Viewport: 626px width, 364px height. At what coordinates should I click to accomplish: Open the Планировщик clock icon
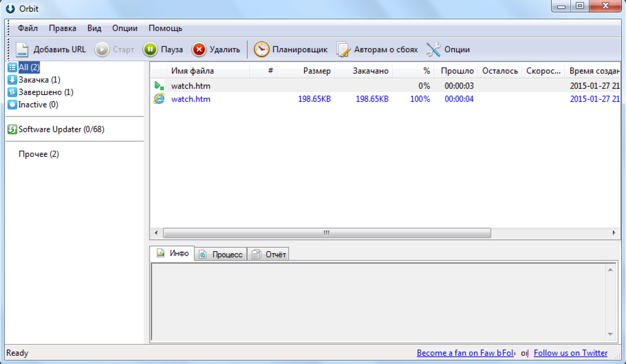point(262,49)
